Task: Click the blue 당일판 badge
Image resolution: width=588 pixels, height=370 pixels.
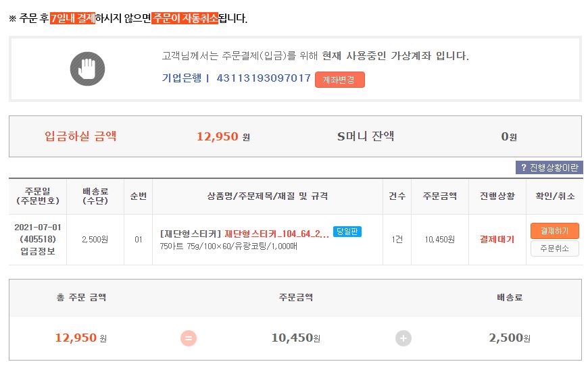Action: coord(347,232)
